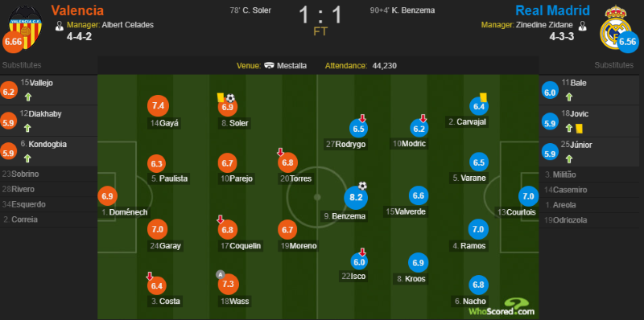Screen dimensions: 644x320
Task: Click the Valencia team name
Action: (x=77, y=10)
